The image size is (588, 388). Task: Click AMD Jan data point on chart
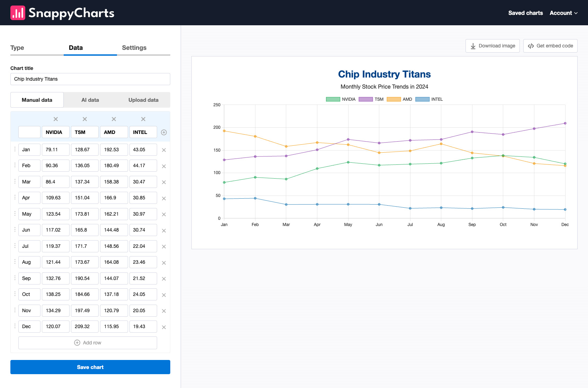pos(224,131)
